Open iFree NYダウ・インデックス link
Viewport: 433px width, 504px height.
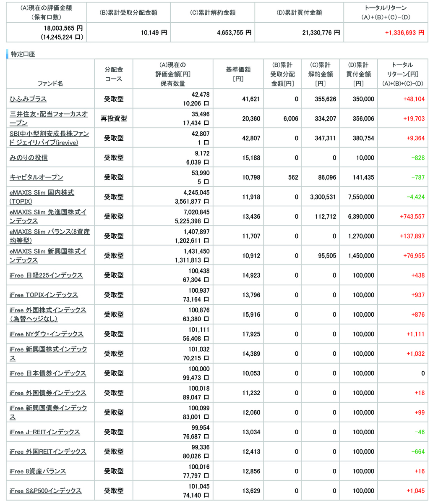pyautogui.click(x=47, y=334)
